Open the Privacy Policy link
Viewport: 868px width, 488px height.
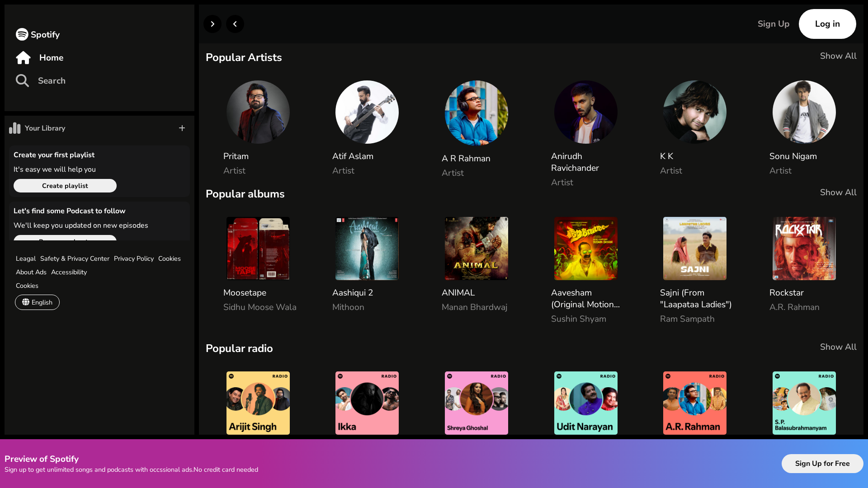click(x=134, y=258)
